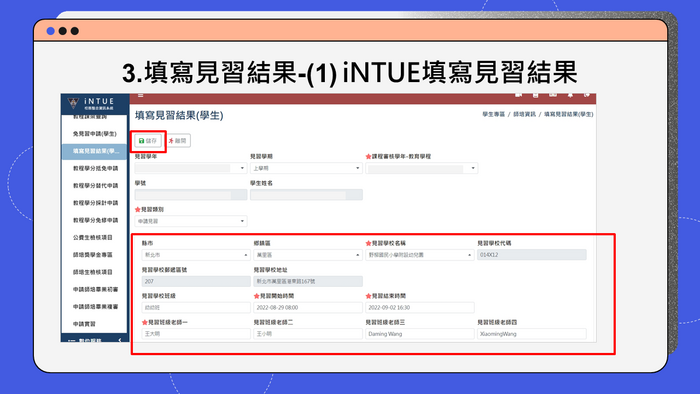Click the 見習學校班級 input field
700x394 pixels.
196,307
